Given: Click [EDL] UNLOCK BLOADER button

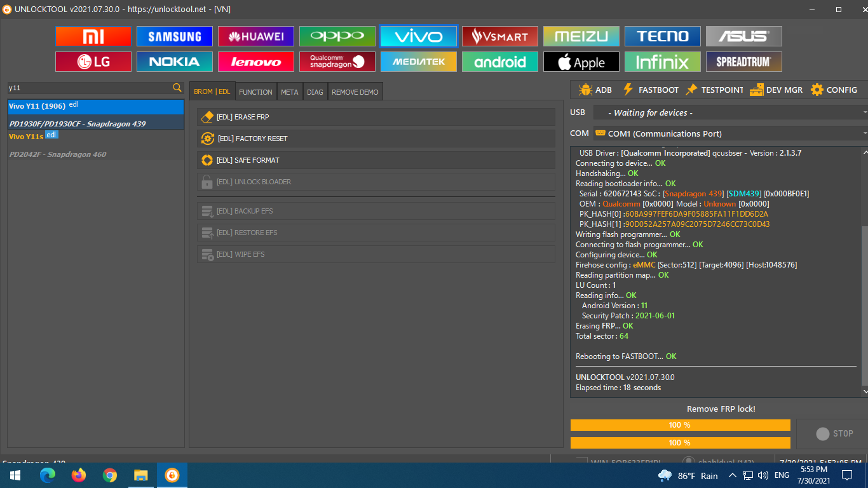Looking at the screenshot, I should pyautogui.click(x=376, y=182).
